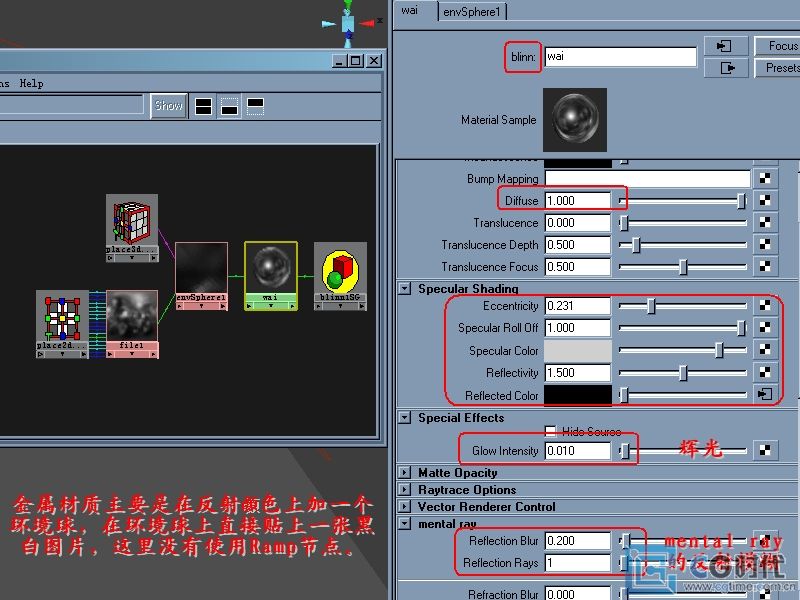Click the go-to-input-connection arrow icon
Image resolution: width=800 pixels, height=600 pixels.
tap(726, 46)
